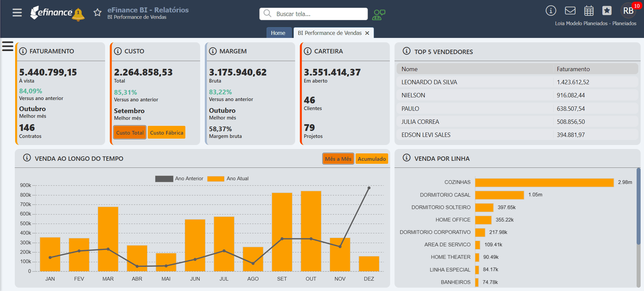Select the NIELSON vendor row
Viewport: 644px width, 291px height.
click(x=517, y=95)
